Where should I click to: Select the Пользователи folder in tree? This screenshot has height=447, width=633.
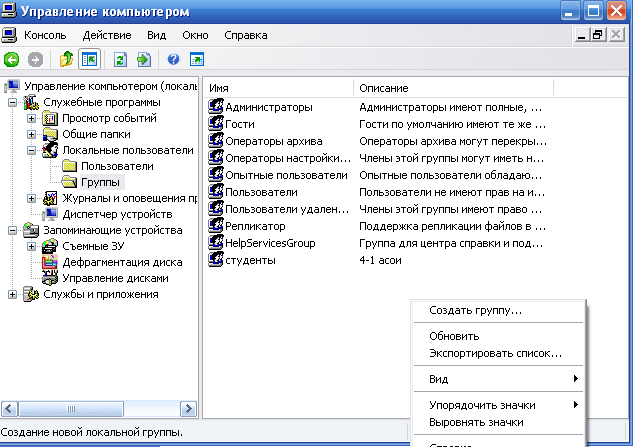point(117,166)
